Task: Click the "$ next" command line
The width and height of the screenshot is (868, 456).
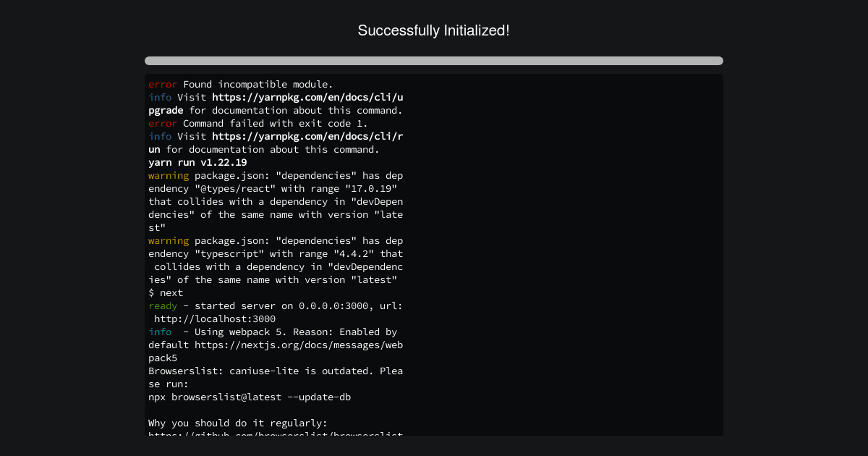Action: (166, 292)
